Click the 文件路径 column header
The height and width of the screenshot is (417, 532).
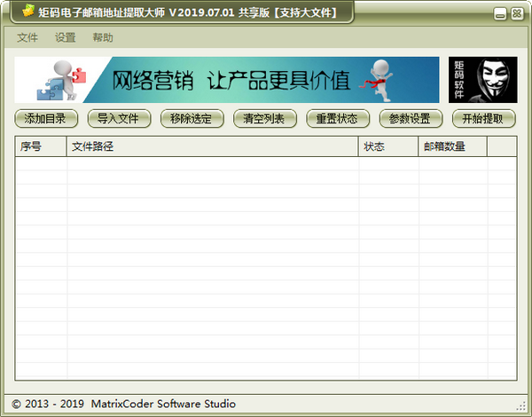point(213,146)
